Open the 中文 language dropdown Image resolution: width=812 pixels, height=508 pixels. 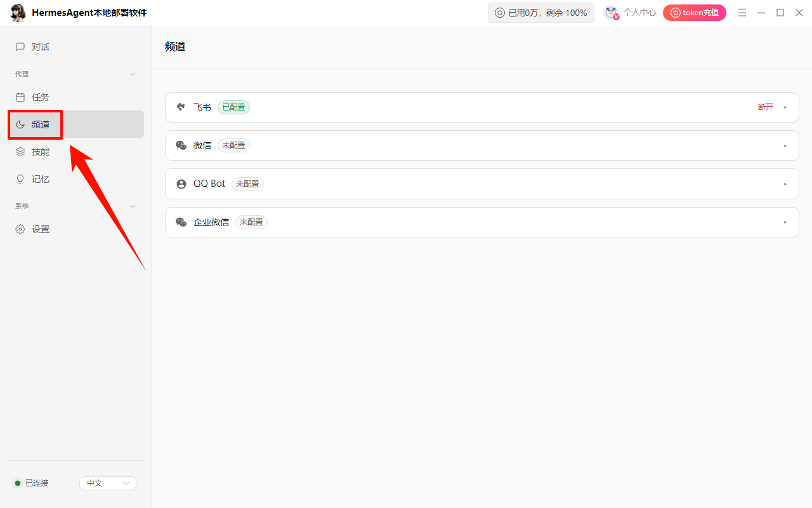pos(108,483)
